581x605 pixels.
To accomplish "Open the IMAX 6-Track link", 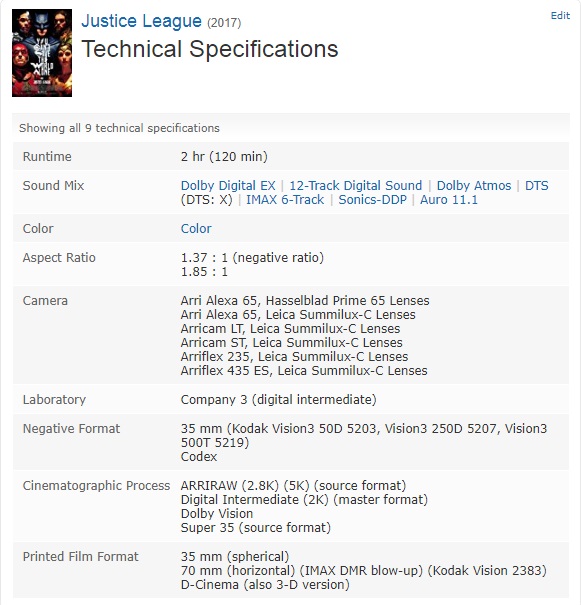I will pyautogui.click(x=285, y=200).
